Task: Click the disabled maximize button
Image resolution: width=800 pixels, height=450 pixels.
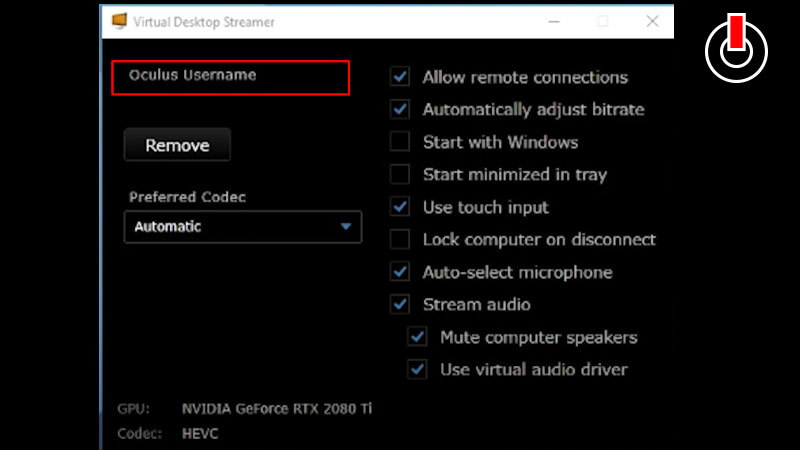Action: [x=603, y=21]
